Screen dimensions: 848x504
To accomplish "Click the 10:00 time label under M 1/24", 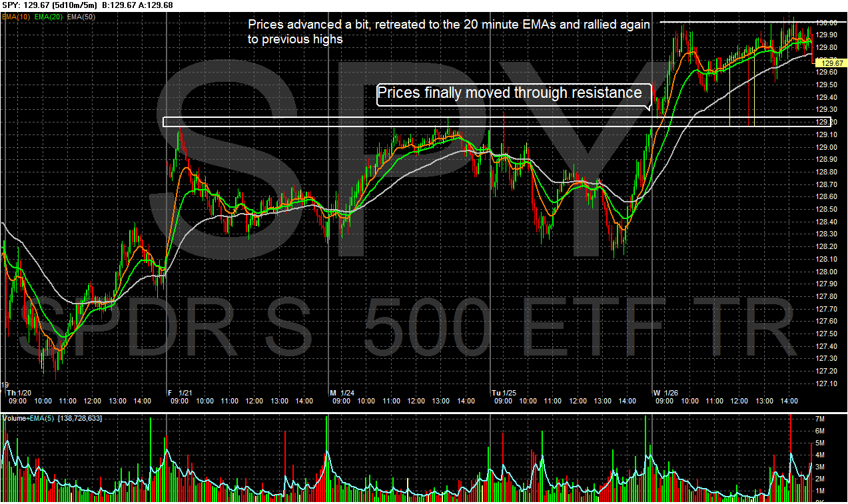I will (x=366, y=401).
